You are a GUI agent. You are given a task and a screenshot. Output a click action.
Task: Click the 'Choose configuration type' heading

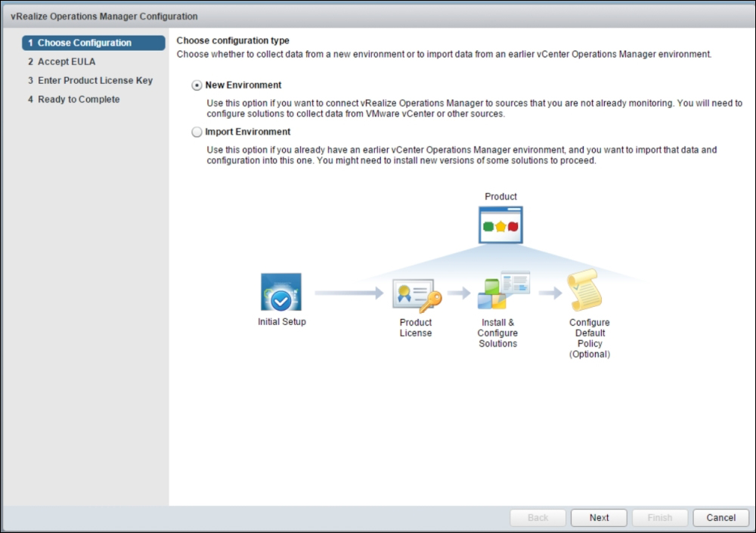pos(233,41)
